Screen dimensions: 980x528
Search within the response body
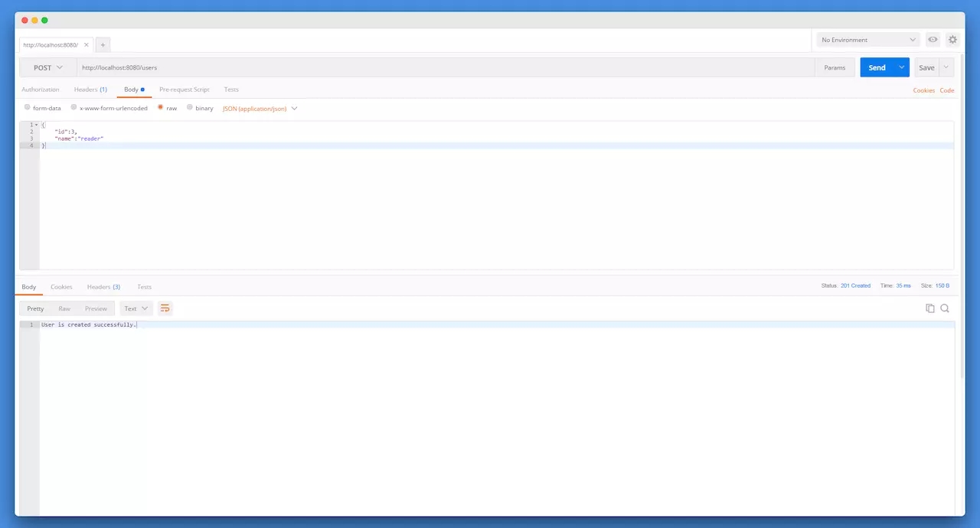tap(945, 308)
